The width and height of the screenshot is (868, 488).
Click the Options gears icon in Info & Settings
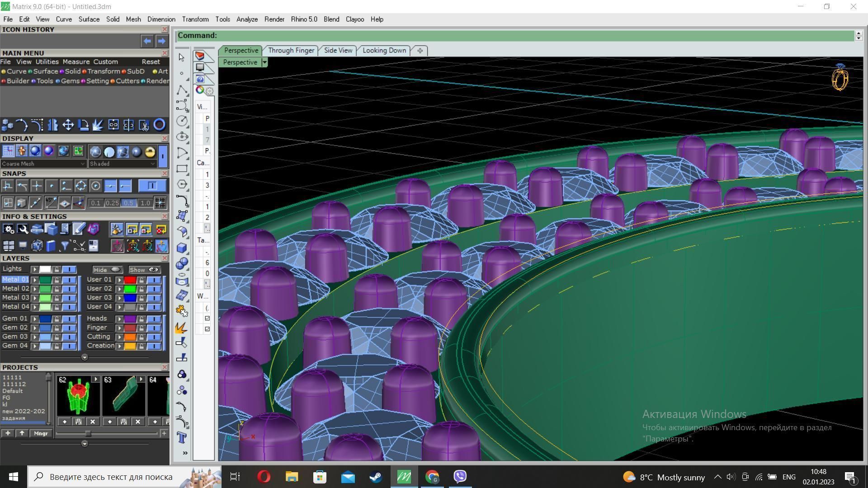coord(8,230)
